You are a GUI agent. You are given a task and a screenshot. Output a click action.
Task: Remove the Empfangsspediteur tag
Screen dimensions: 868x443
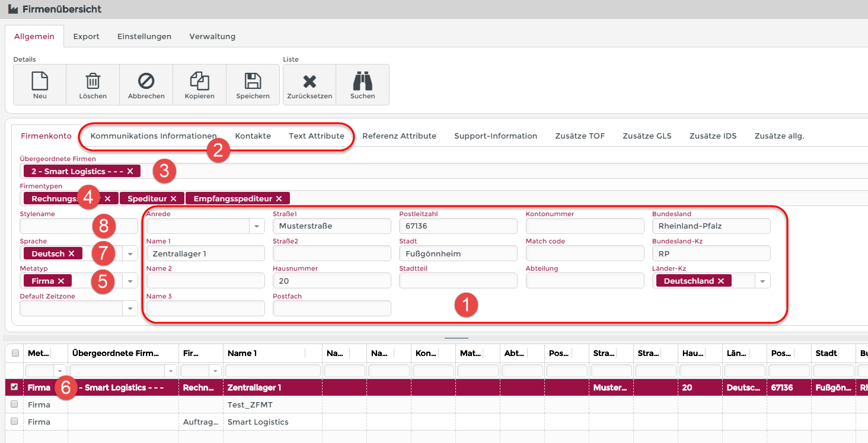(x=279, y=198)
